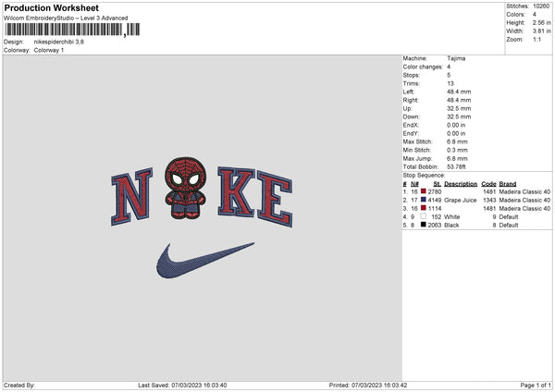Click the Brand column header

pyautogui.click(x=508, y=184)
